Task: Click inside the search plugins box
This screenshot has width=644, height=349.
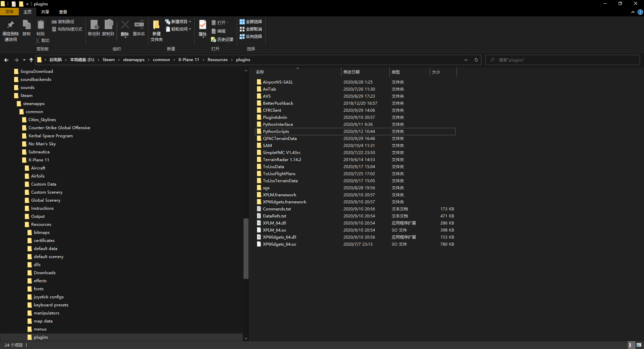Action: coord(562,60)
